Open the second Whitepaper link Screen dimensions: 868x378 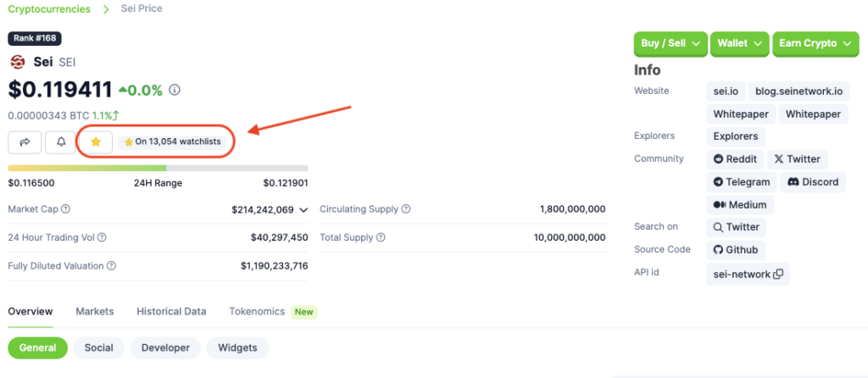[813, 114]
